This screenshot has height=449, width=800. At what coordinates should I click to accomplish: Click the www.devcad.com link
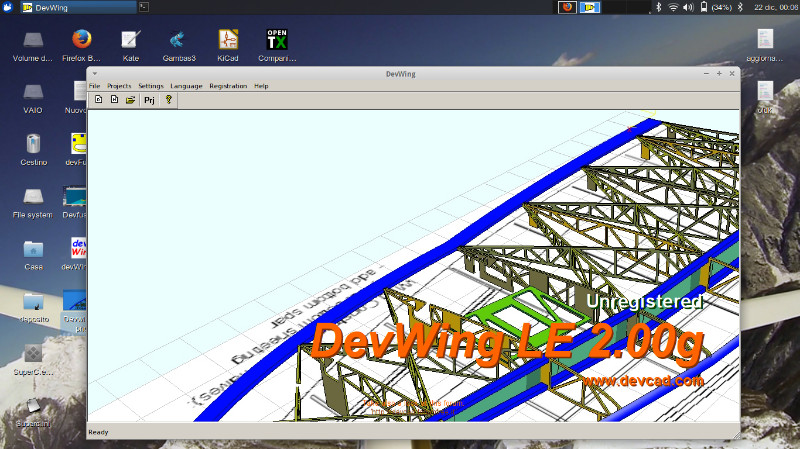pos(642,380)
